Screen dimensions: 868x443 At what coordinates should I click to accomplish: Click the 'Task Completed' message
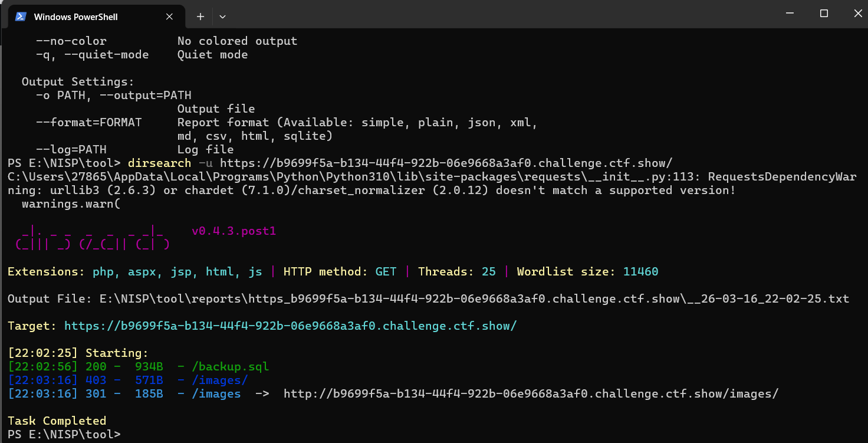click(57, 421)
